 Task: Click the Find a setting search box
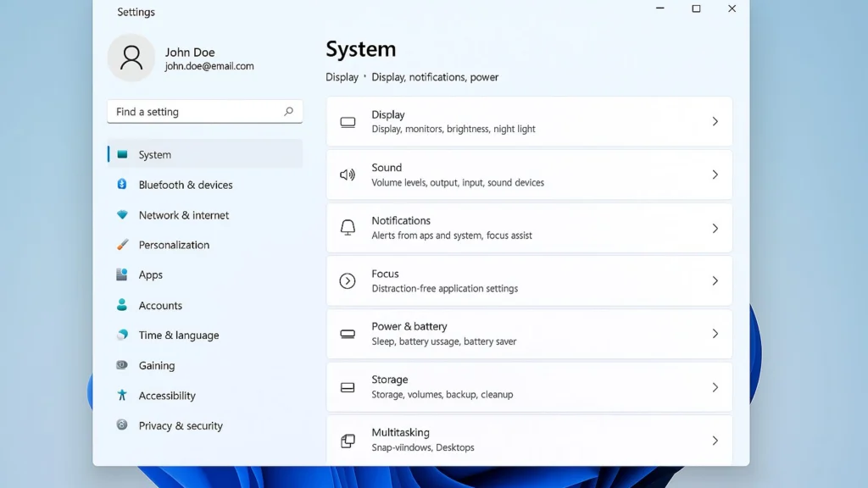[x=195, y=112]
